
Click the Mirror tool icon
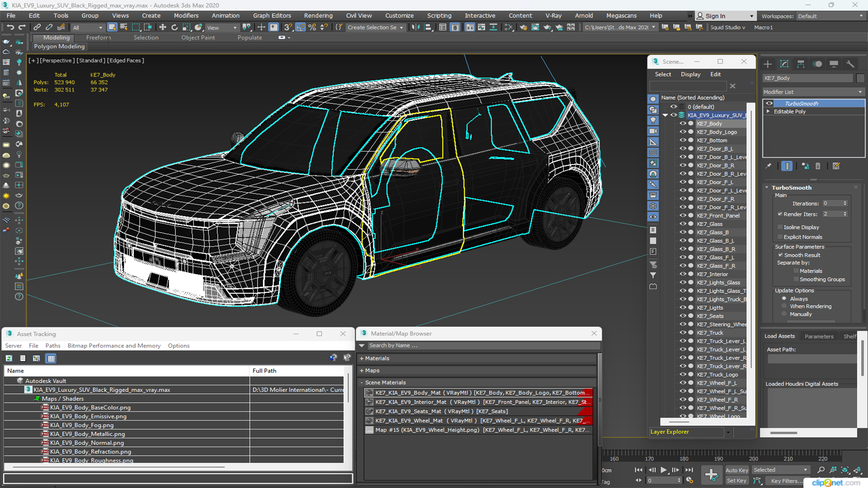(x=415, y=27)
